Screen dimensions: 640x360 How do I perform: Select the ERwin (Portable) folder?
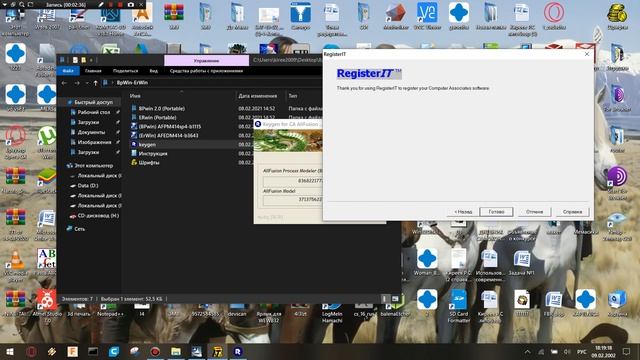coord(158,118)
